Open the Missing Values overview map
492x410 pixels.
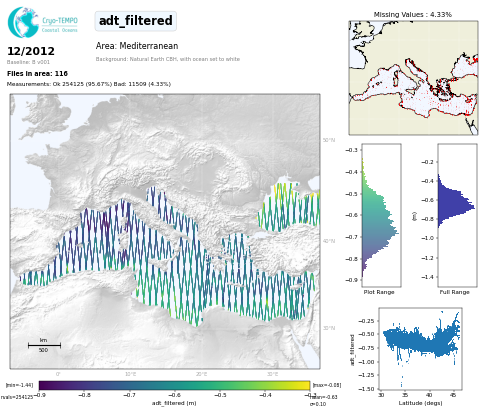pyautogui.click(x=413, y=78)
